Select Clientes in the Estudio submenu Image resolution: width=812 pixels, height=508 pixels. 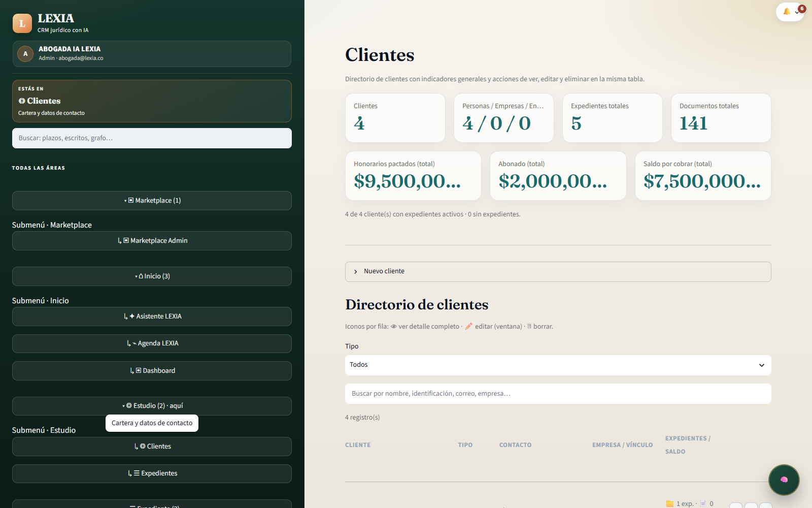(x=152, y=447)
